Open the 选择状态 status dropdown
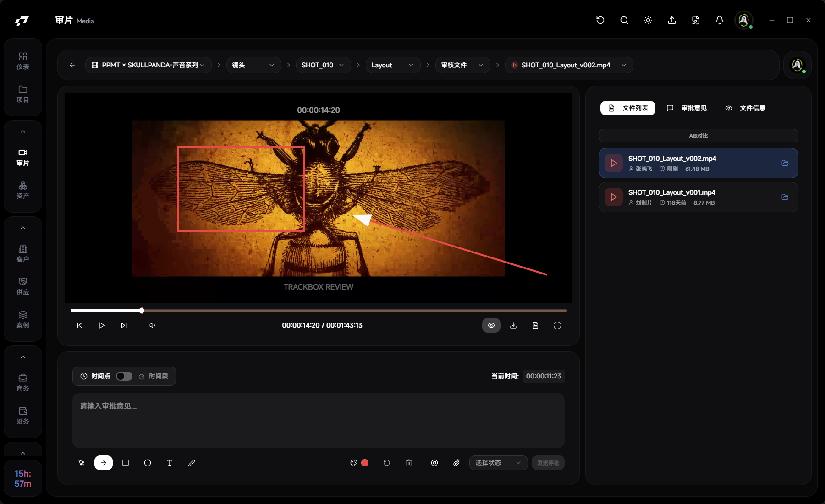This screenshot has height=504, width=825. [x=498, y=463]
